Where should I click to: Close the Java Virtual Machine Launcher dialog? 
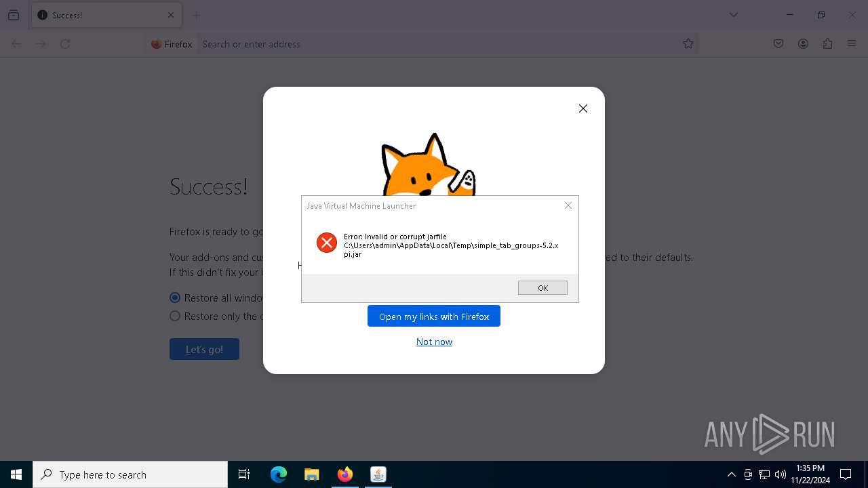pyautogui.click(x=568, y=205)
